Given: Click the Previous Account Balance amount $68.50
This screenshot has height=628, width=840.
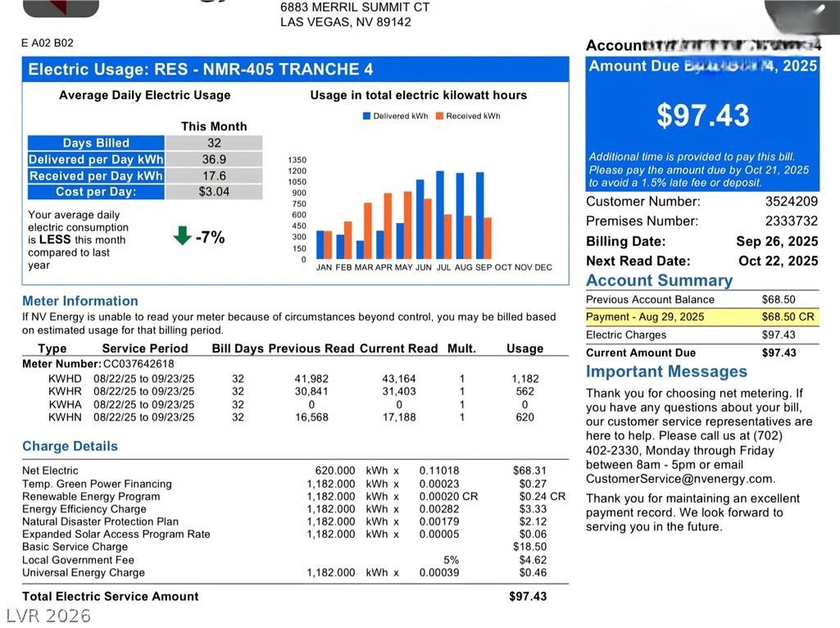Looking at the screenshot, I should (779, 299).
